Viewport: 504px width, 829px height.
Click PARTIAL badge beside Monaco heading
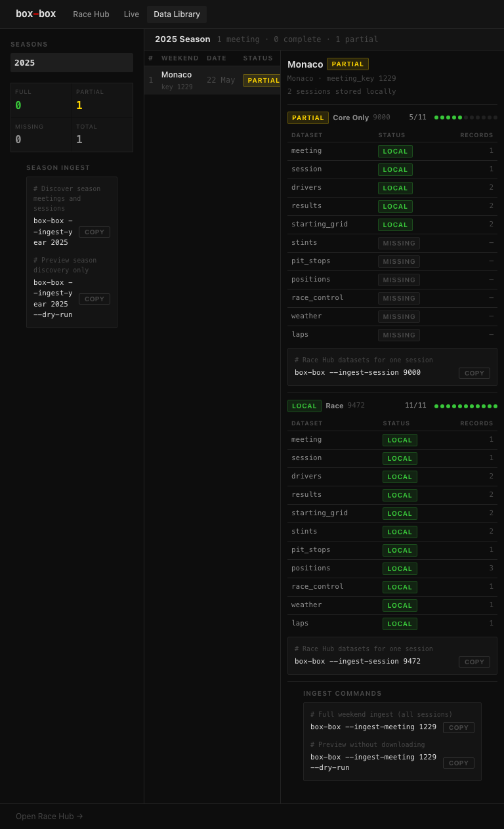348,64
